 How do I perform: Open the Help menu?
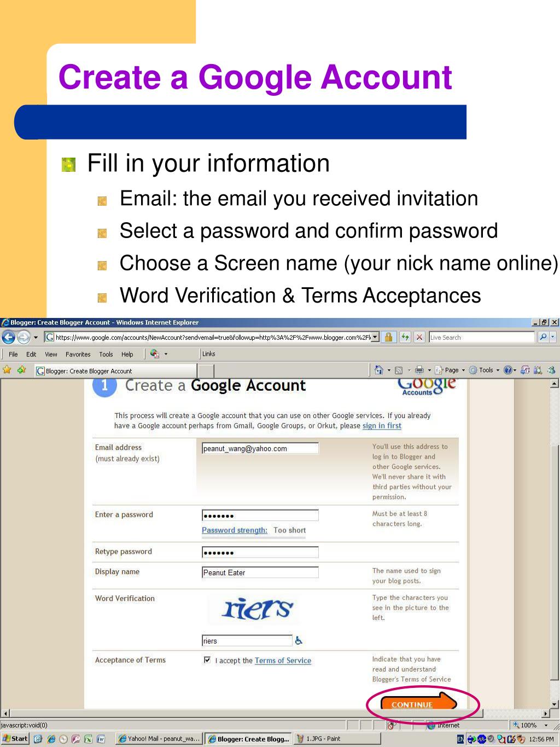coord(127,355)
